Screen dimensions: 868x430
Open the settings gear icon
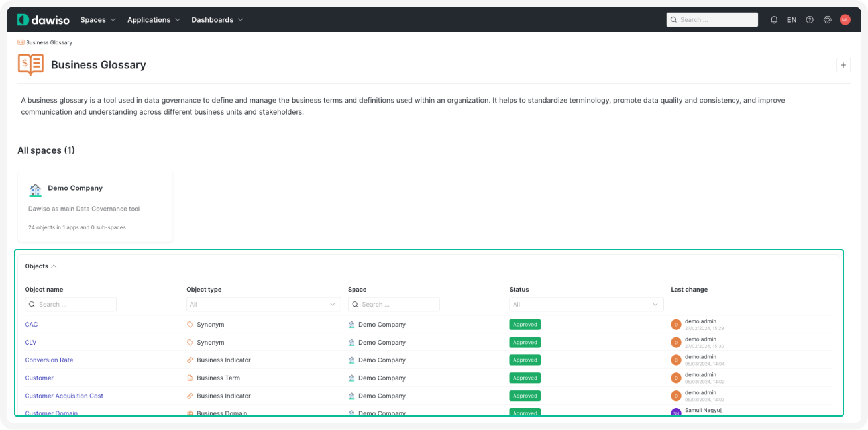point(828,20)
